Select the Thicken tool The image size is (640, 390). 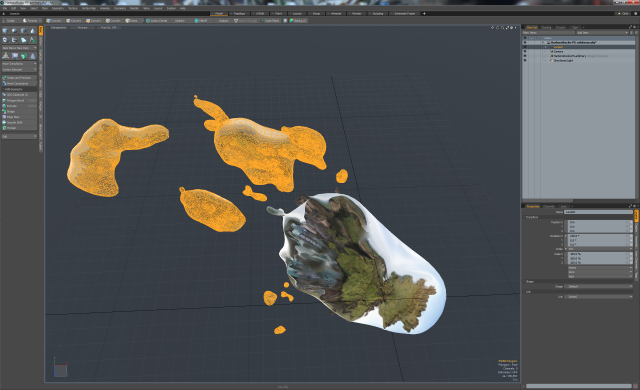point(19,128)
